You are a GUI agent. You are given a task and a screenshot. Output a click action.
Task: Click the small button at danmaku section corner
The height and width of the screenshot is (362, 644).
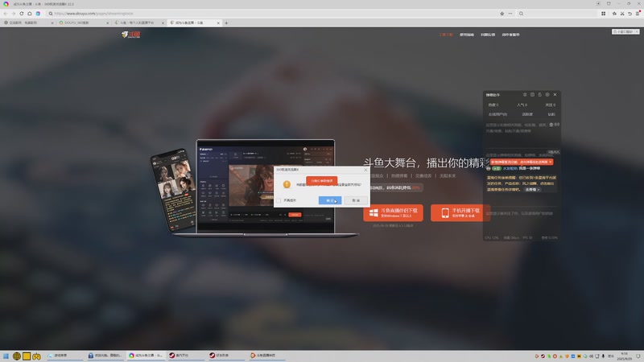(x=553, y=152)
